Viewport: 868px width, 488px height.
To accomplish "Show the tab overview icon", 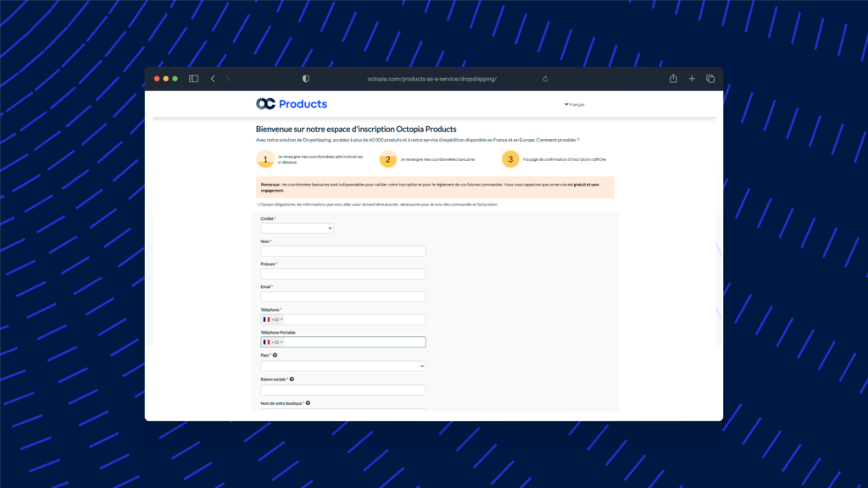I will (710, 79).
